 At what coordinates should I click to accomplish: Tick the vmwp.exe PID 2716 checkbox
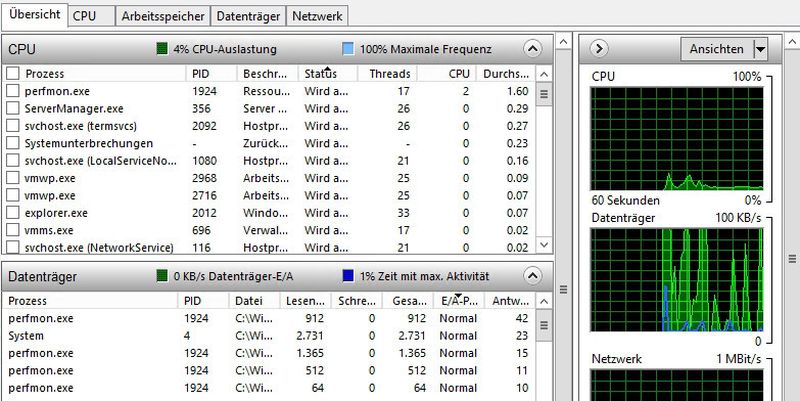click(x=13, y=195)
